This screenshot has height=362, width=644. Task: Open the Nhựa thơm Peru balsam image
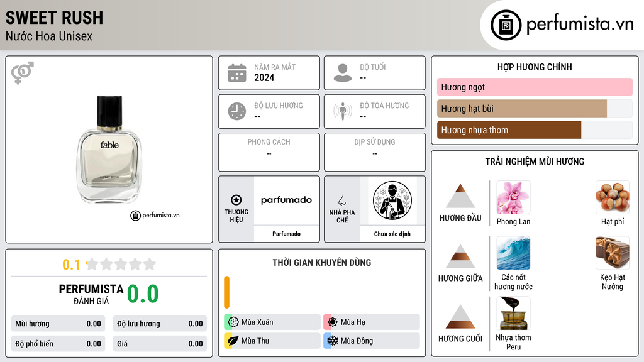(513, 313)
